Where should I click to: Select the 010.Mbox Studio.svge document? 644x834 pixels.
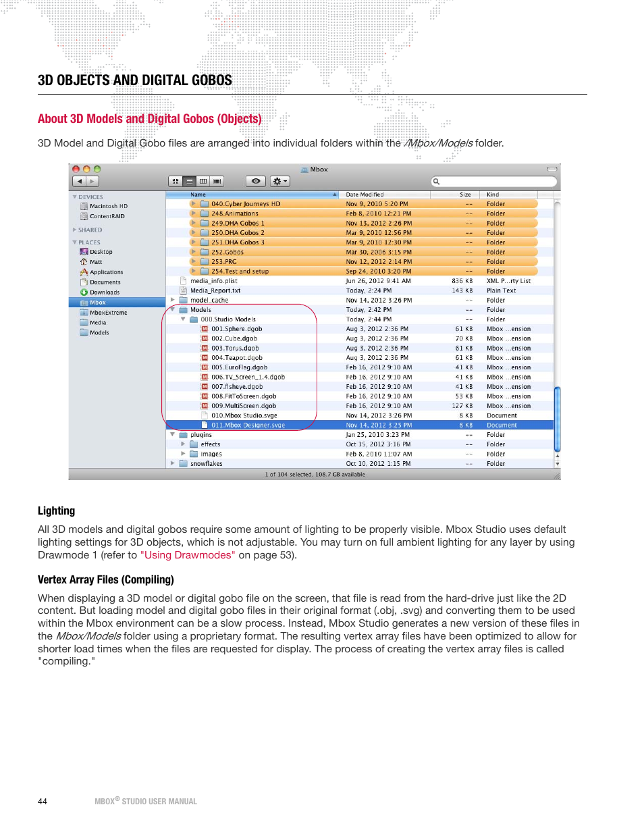point(360,415)
